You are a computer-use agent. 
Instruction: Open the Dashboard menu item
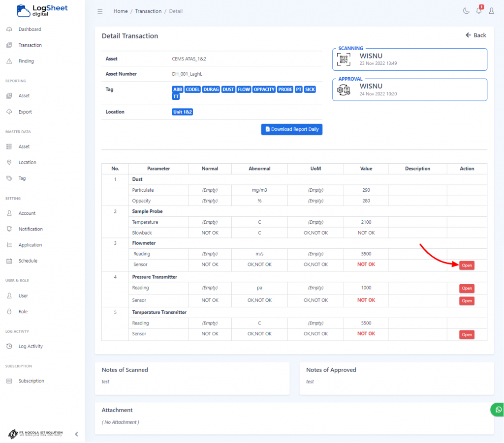(x=30, y=29)
